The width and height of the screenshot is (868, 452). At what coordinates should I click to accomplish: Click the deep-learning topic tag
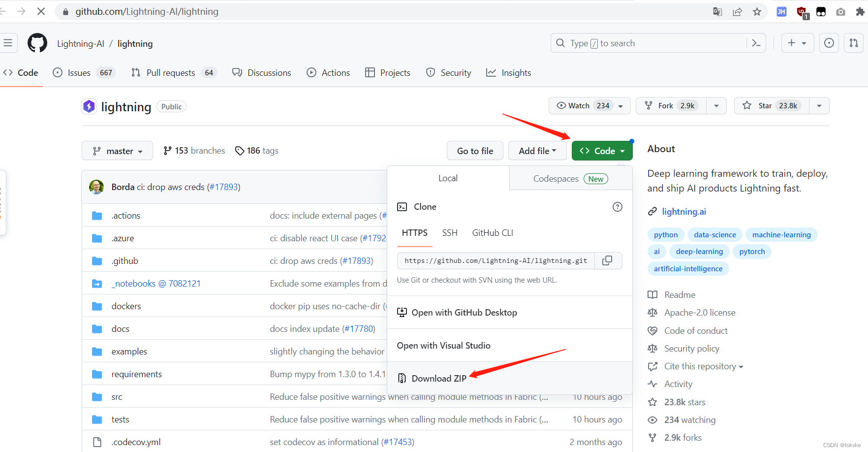pos(699,252)
